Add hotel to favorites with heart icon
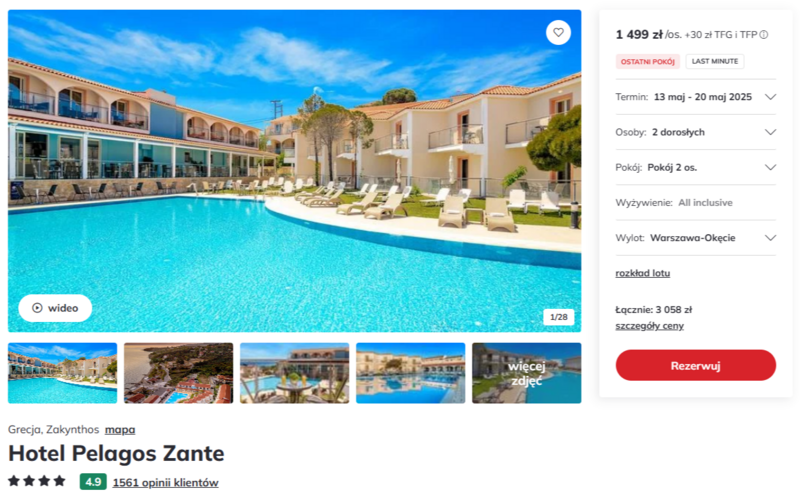This screenshot has width=800, height=494. tap(558, 33)
